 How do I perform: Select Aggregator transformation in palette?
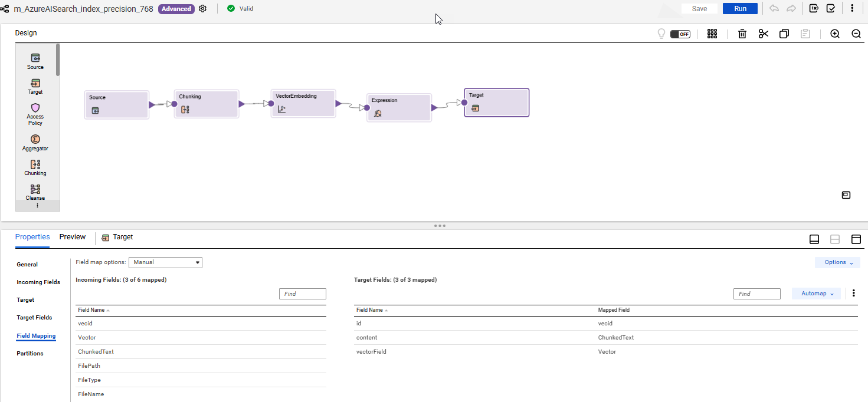point(35,143)
